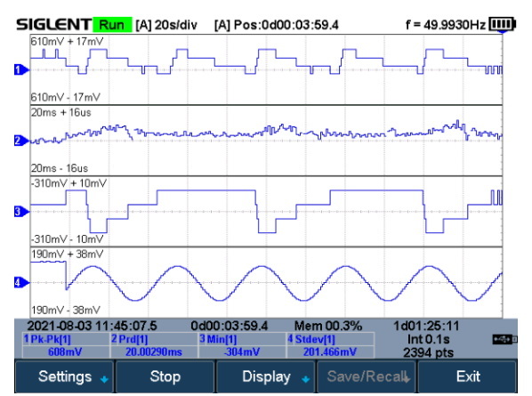
Task: Click the blue trigger position marker at top right
Action: point(502,32)
